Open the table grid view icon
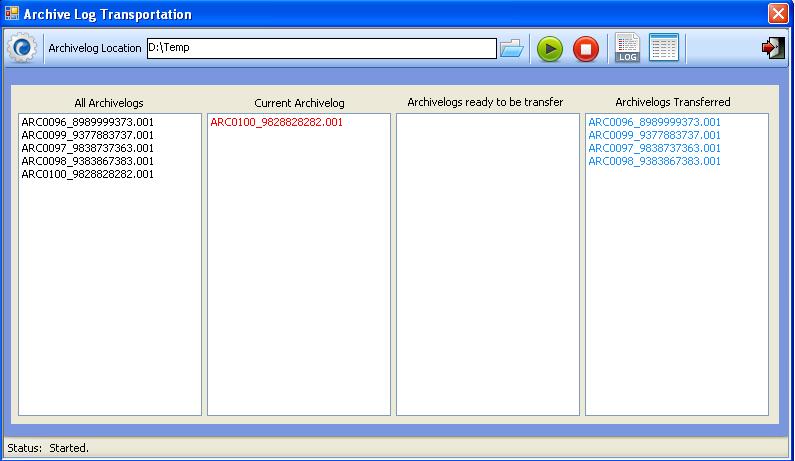Viewport: 795px width, 461px height. point(664,48)
